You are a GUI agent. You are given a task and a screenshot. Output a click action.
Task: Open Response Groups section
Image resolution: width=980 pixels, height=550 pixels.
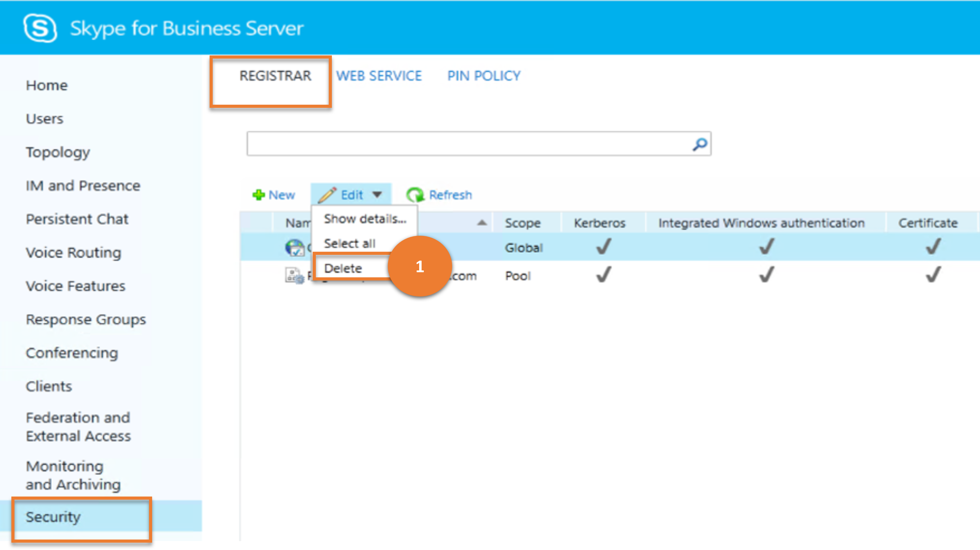tap(86, 320)
